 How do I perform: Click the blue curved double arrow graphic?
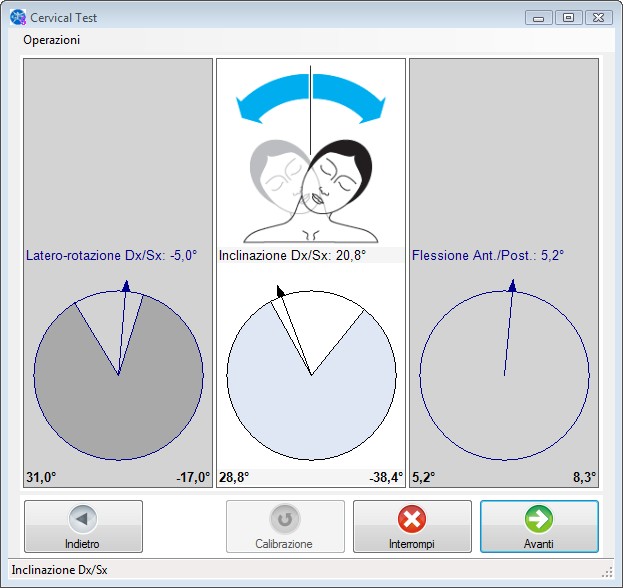311,98
